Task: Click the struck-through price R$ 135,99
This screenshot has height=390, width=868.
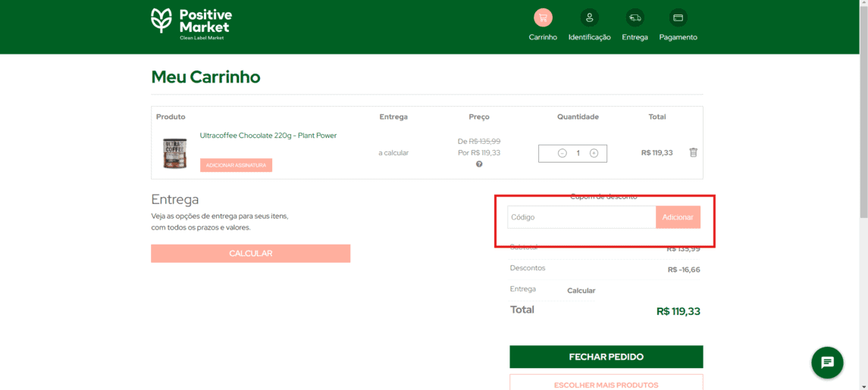Action: point(484,141)
